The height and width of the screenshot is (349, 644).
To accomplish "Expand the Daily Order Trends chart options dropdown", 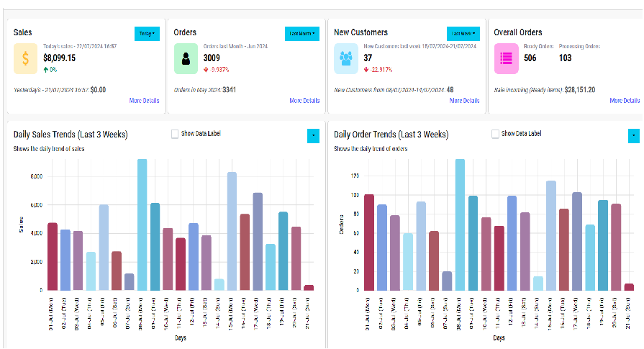I will point(634,136).
